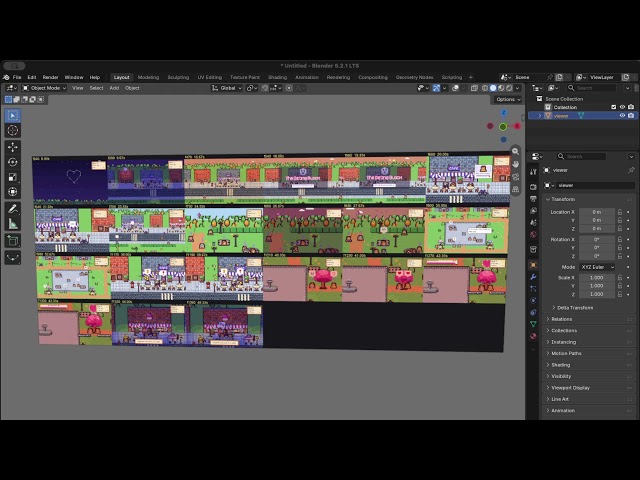Click the red X axis gizmo ball

(517, 127)
